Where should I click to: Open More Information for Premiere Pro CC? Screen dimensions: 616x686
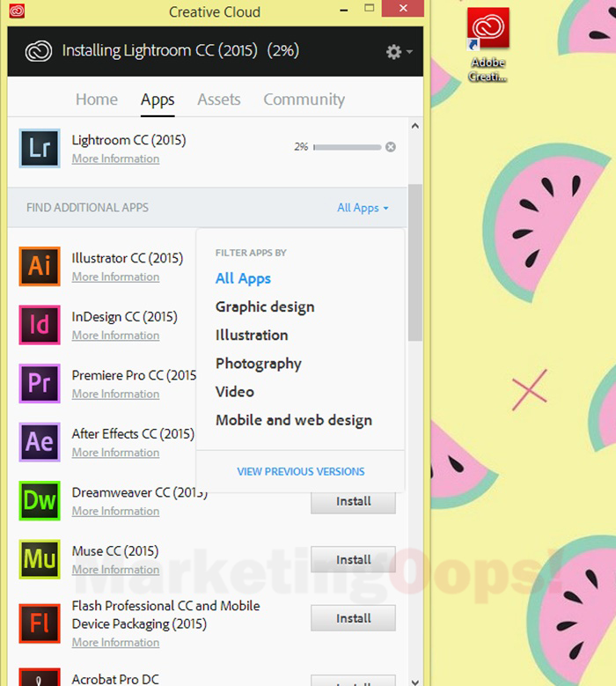tap(115, 395)
